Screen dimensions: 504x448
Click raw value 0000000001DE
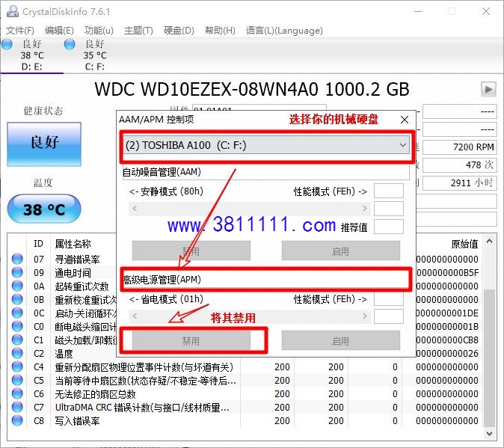pyautogui.click(x=447, y=313)
